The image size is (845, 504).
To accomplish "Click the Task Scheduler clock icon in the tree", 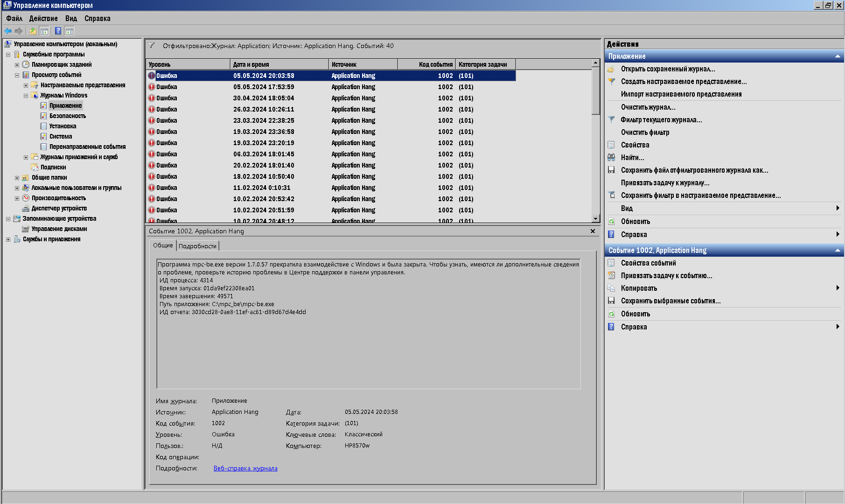I will [26, 64].
